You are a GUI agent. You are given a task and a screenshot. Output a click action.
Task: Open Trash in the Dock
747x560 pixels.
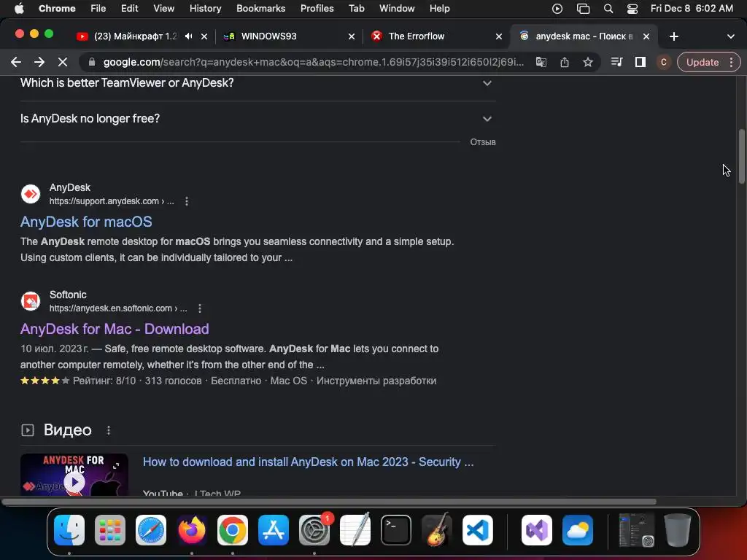(x=678, y=530)
